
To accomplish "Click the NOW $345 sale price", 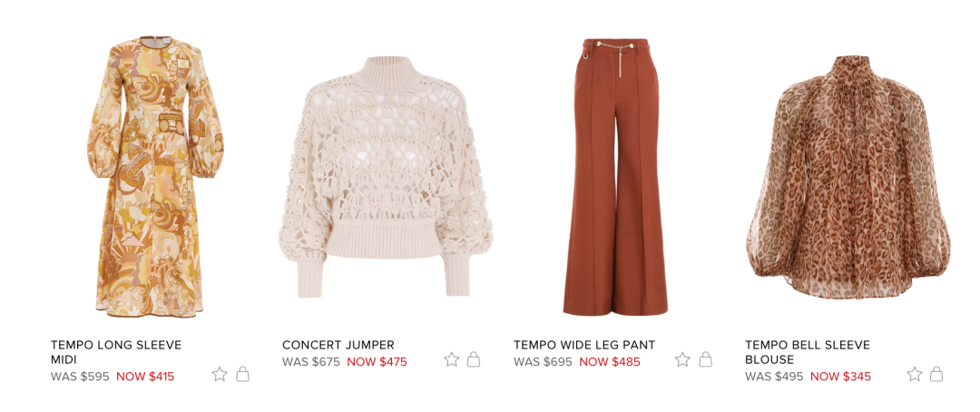I will click(x=840, y=377).
